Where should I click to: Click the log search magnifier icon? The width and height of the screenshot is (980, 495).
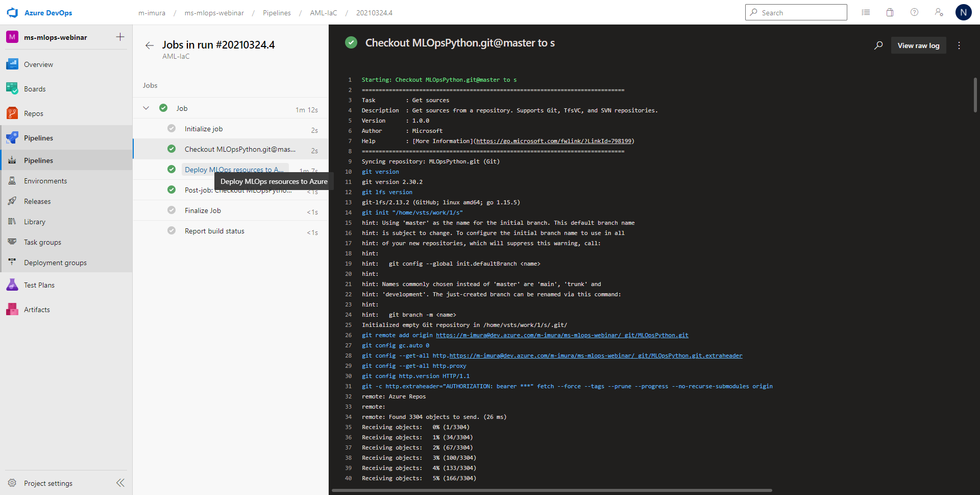click(878, 45)
